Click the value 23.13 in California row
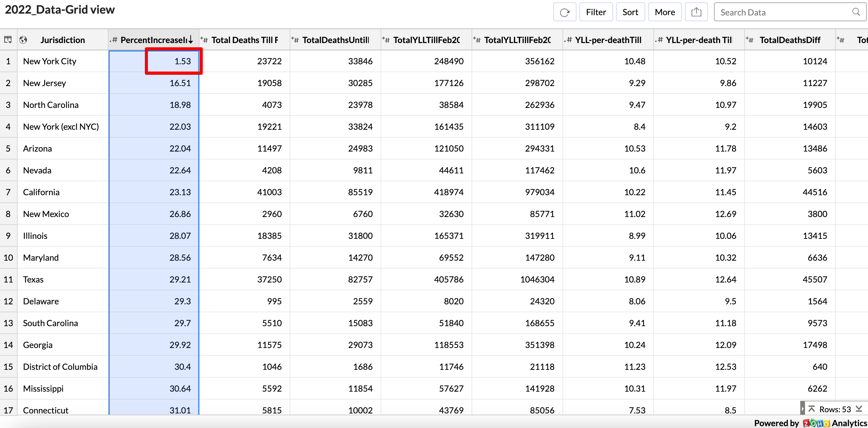This screenshot has height=428, width=868. (x=180, y=192)
